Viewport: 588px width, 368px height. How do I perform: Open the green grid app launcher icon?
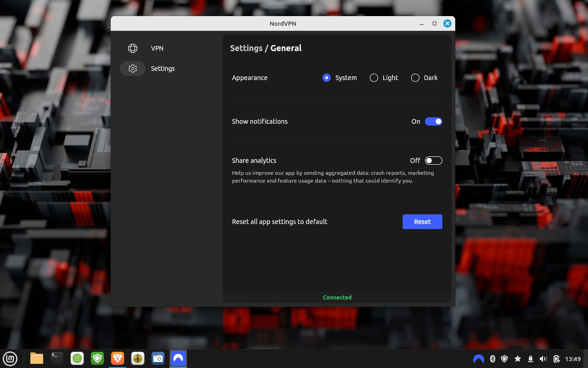(77, 358)
